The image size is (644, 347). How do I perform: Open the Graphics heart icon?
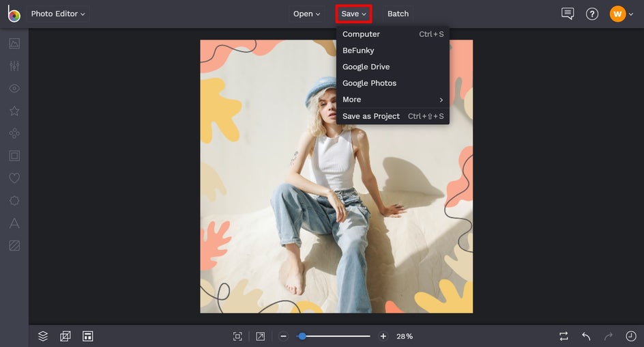[x=14, y=178]
